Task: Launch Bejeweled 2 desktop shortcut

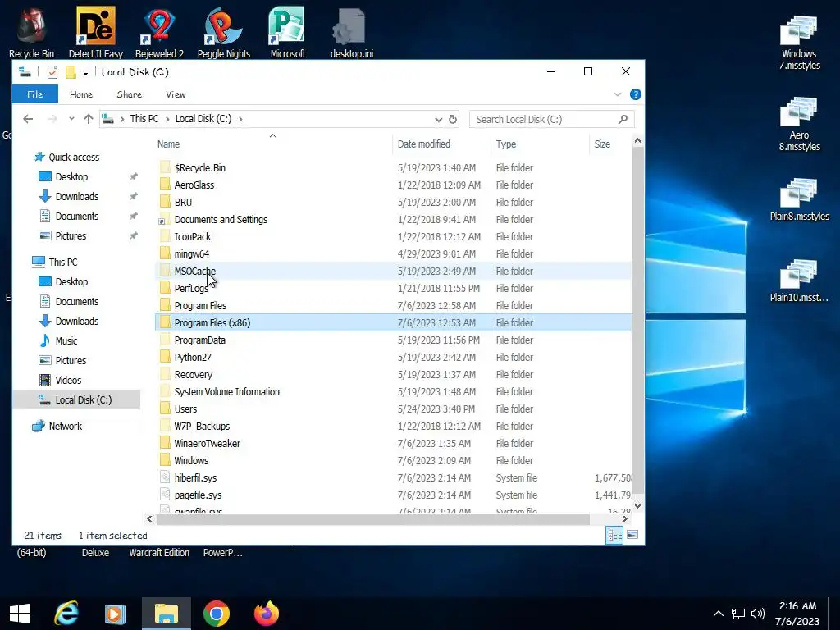Action: tap(159, 32)
